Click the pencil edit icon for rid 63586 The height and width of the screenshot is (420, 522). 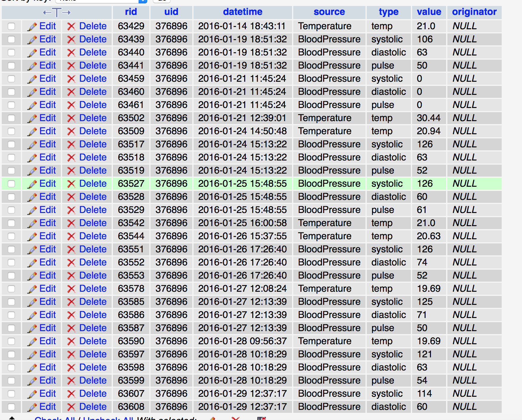click(32, 315)
